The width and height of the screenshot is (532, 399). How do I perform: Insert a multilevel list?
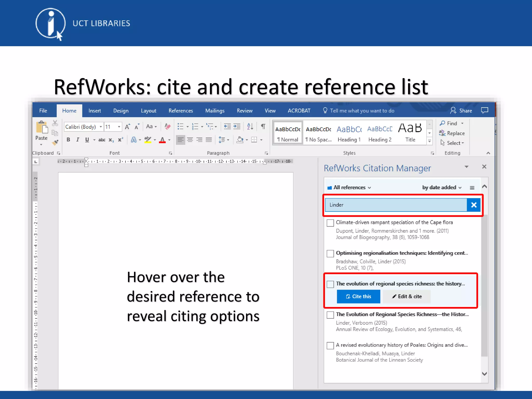click(x=210, y=127)
